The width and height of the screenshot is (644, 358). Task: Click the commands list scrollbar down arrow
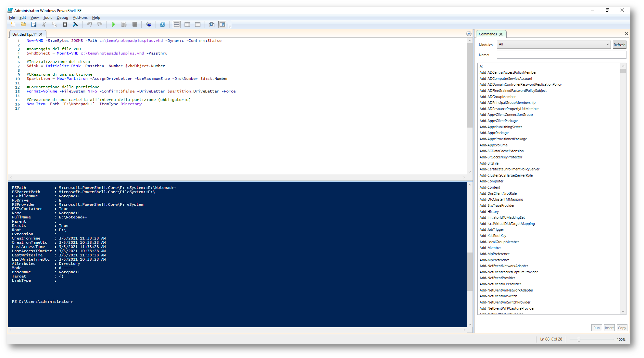tap(623, 312)
